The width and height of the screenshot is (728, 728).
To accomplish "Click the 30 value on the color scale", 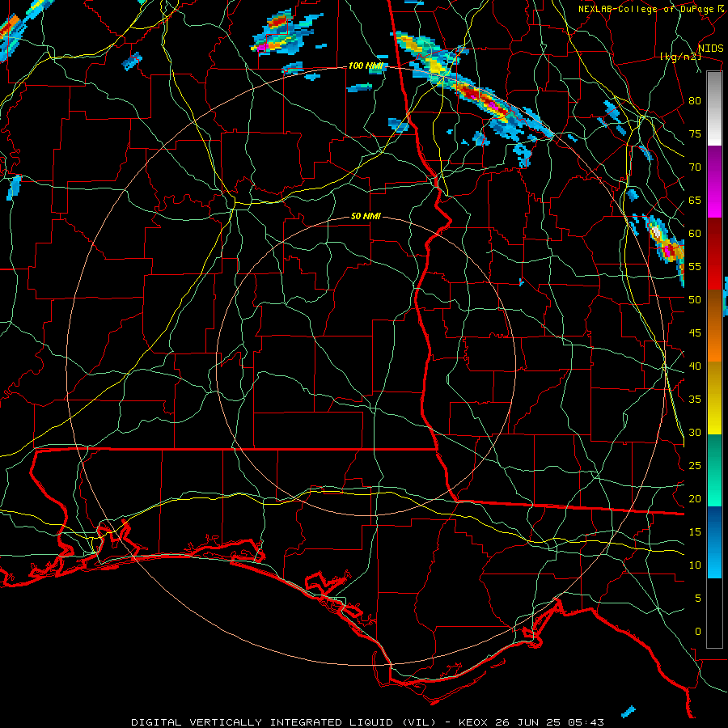I will pyautogui.click(x=695, y=432).
